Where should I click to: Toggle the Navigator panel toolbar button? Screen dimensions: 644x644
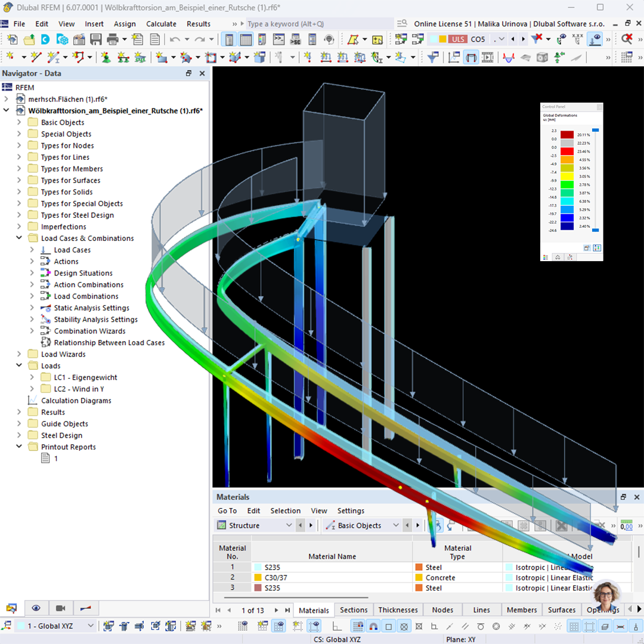[229, 39]
